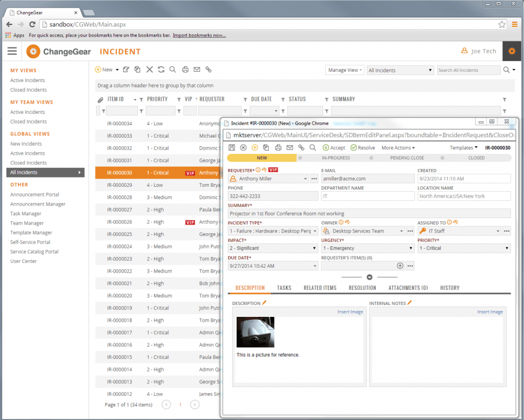Click the Summary text field in popup
Image resolution: width=524 pixels, height=420 pixels.
click(x=369, y=213)
